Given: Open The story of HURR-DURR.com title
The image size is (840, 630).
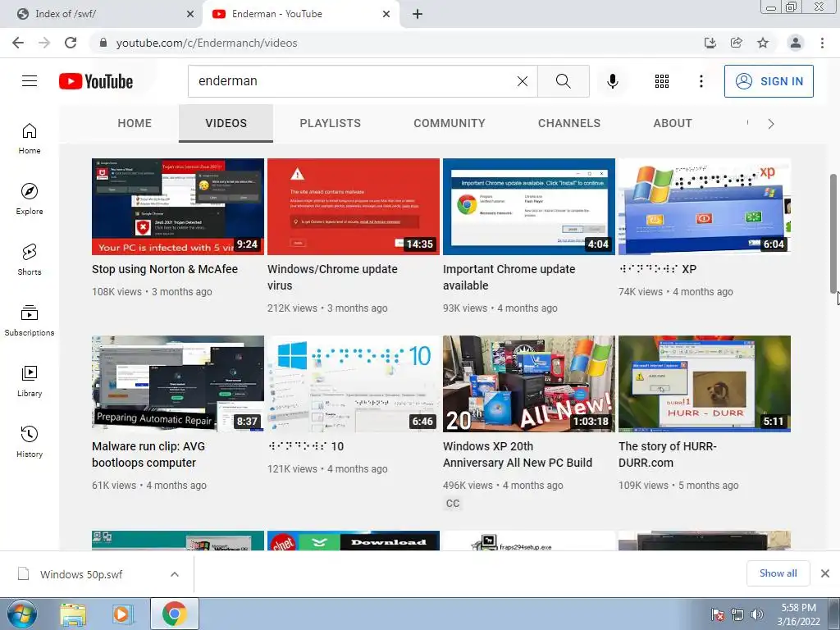Looking at the screenshot, I should coord(668,454).
